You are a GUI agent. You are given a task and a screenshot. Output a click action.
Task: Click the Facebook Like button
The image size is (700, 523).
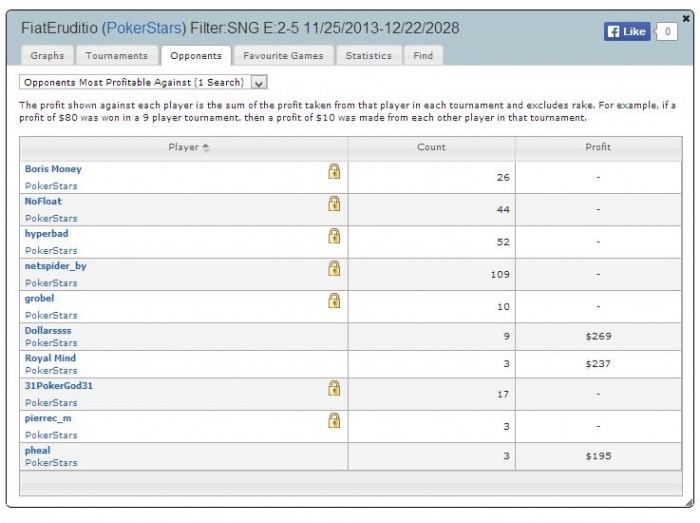click(627, 32)
